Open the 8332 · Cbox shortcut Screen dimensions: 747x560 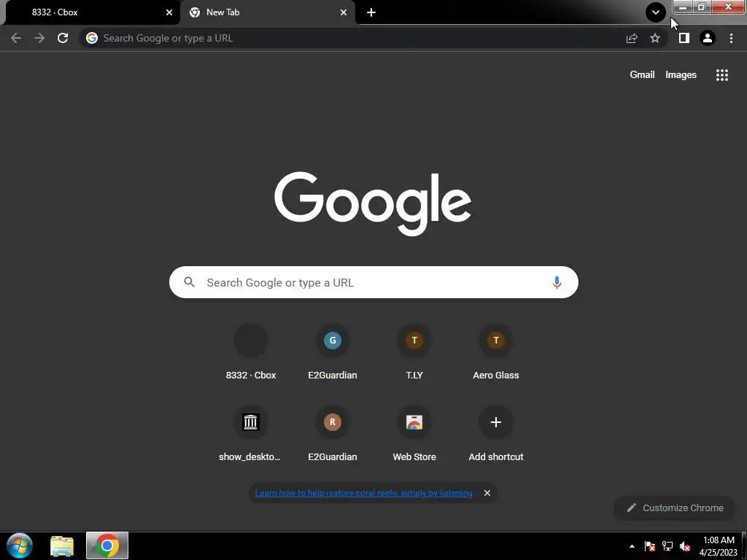click(251, 352)
